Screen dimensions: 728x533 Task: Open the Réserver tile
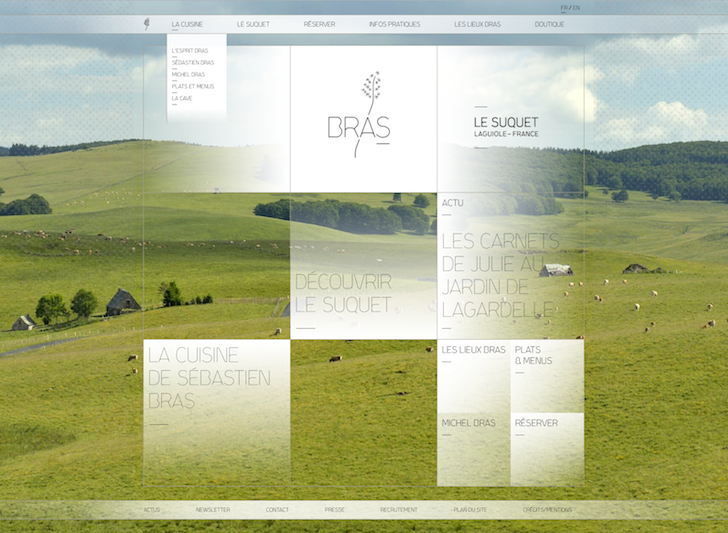click(x=547, y=449)
